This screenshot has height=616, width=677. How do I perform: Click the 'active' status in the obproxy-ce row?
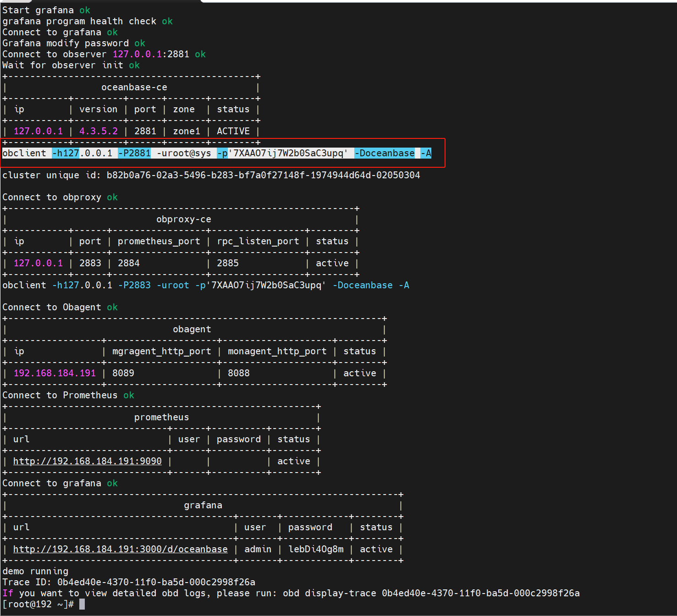[x=332, y=263]
